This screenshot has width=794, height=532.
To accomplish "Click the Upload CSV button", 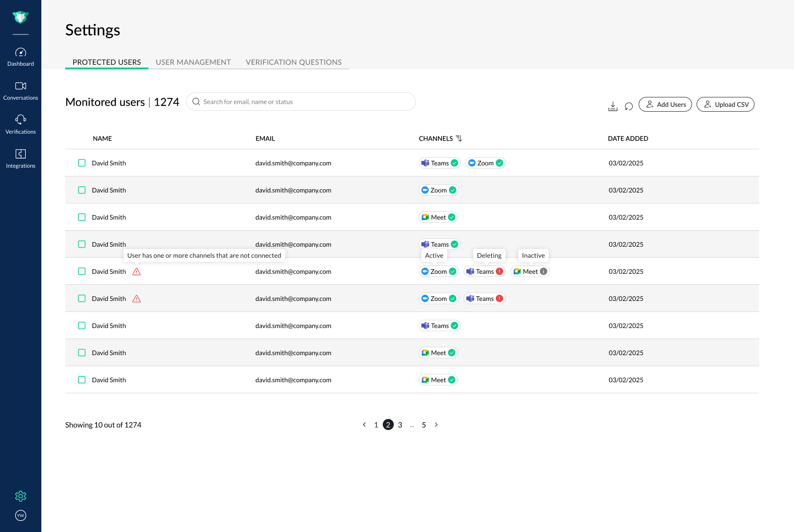I will point(725,104).
